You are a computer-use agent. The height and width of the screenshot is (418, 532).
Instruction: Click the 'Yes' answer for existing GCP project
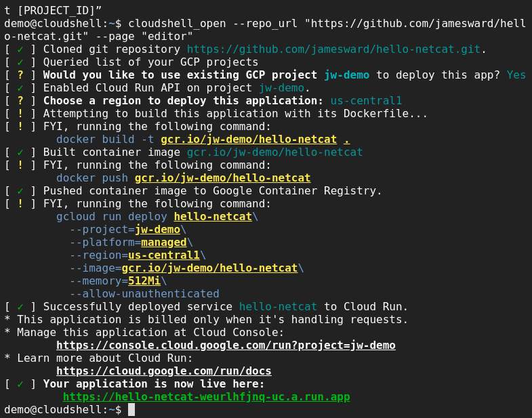coord(516,75)
